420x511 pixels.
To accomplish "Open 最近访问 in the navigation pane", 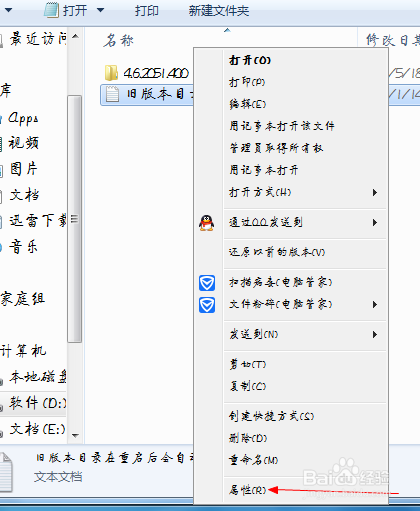I will click(x=38, y=39).
